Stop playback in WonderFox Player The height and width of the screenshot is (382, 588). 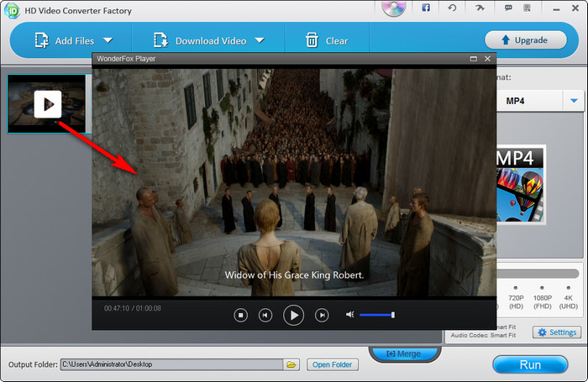coord(240,316)
